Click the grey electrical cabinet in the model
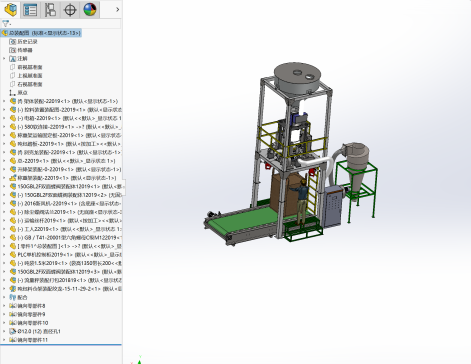471x364 pixels. point(333,207)
